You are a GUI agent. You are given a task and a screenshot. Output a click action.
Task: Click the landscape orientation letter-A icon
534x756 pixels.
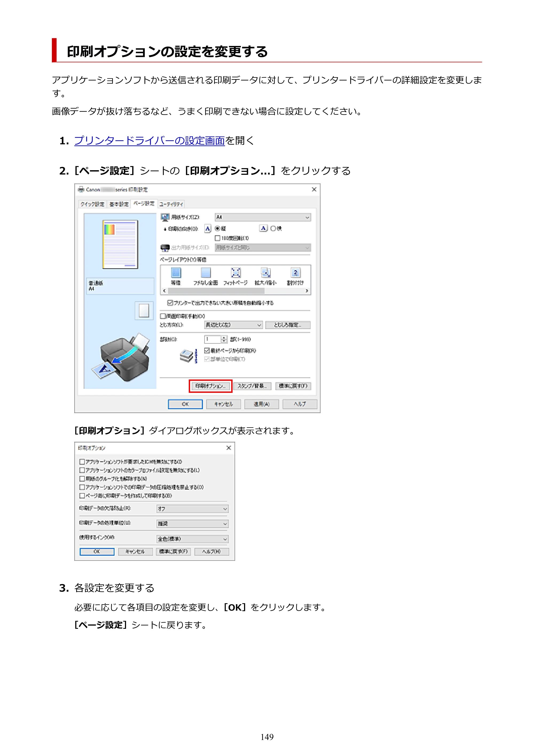click(x=263, y=228)
